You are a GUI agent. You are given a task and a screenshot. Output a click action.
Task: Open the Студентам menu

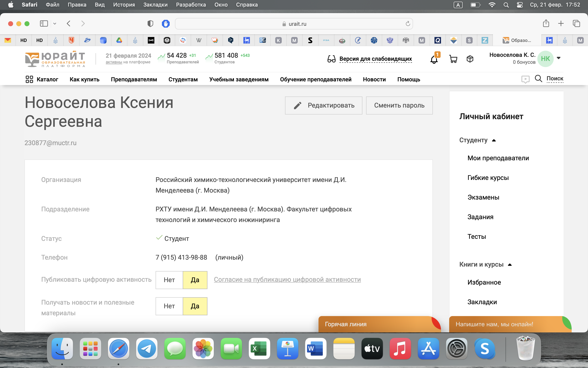(183, 79)
